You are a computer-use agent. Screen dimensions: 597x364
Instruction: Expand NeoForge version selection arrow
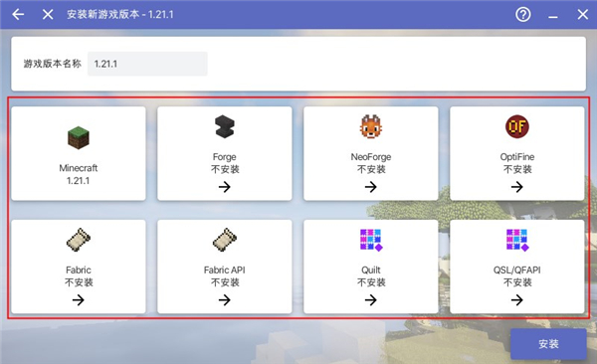(x=371, y=187)
